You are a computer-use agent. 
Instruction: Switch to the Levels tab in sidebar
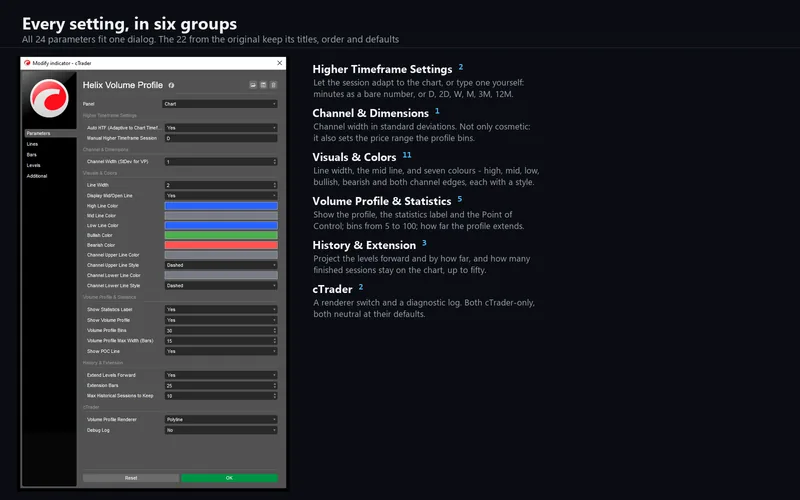[34, 165]
